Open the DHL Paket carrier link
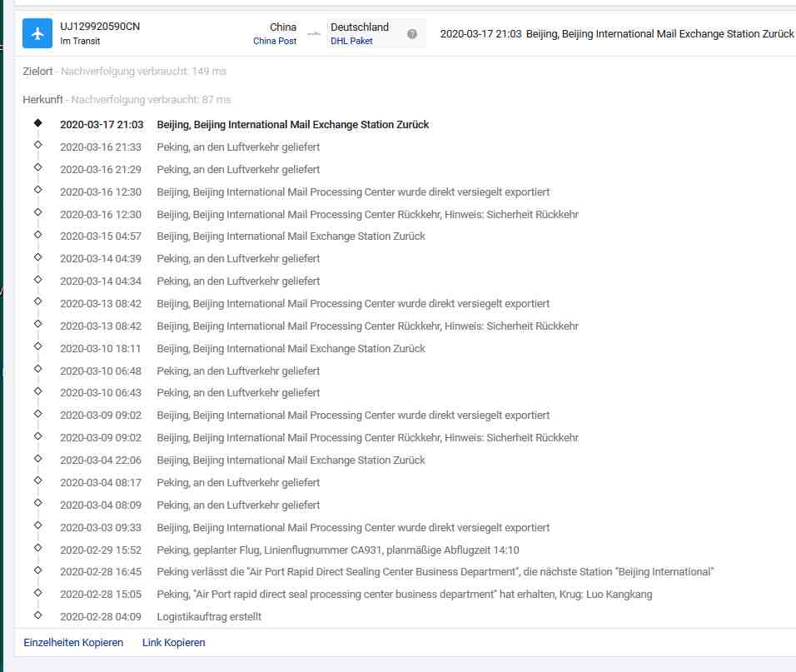 (351, 41)
